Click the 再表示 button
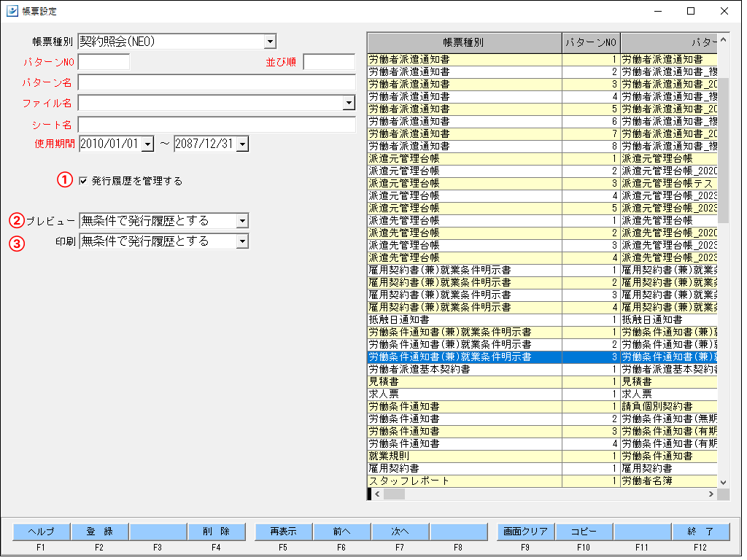The width and height of the screenshot is (747, 560). 284,532
